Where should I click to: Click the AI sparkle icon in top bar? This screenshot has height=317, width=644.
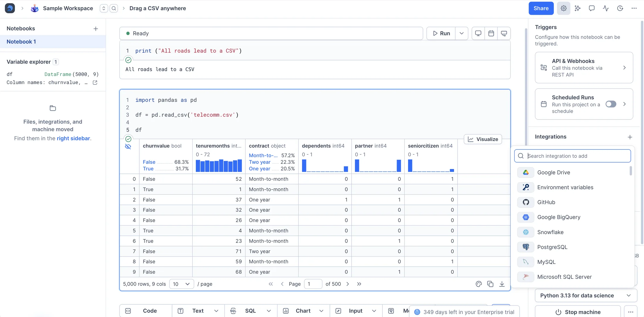(578, 8)
